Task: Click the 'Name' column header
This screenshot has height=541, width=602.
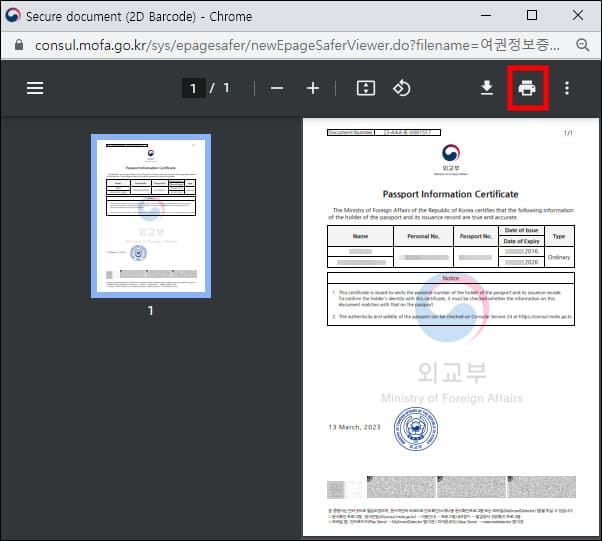Action: (360, 236)
